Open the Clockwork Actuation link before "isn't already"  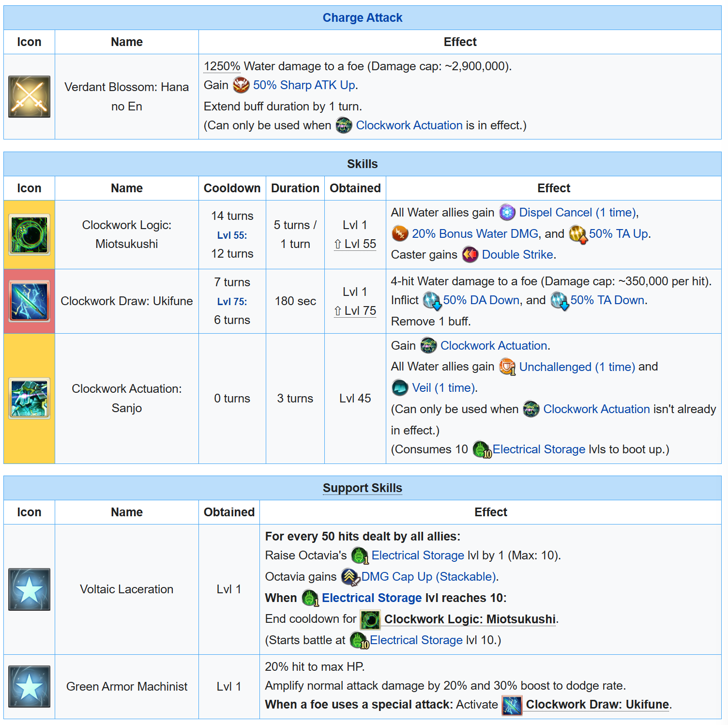coord(596,409)
